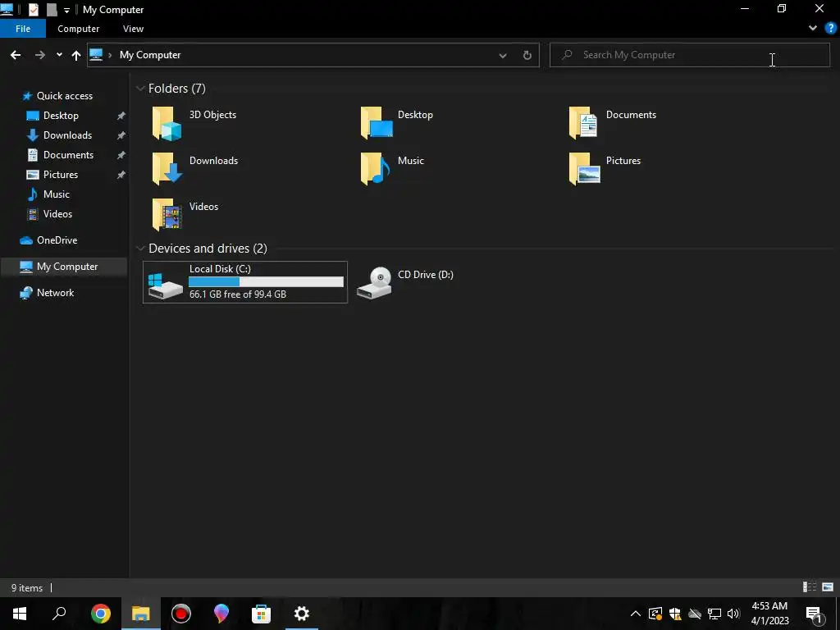The height and width of the screenshot is (630, 840).
Task: Click the 9 items status text
Action: [27, 587]
